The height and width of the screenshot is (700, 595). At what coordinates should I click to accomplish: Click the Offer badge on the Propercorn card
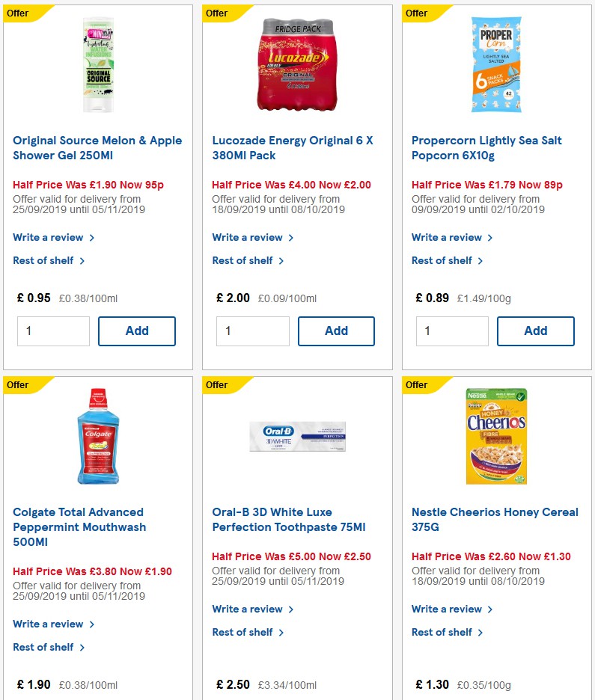(x=415, y=13)
